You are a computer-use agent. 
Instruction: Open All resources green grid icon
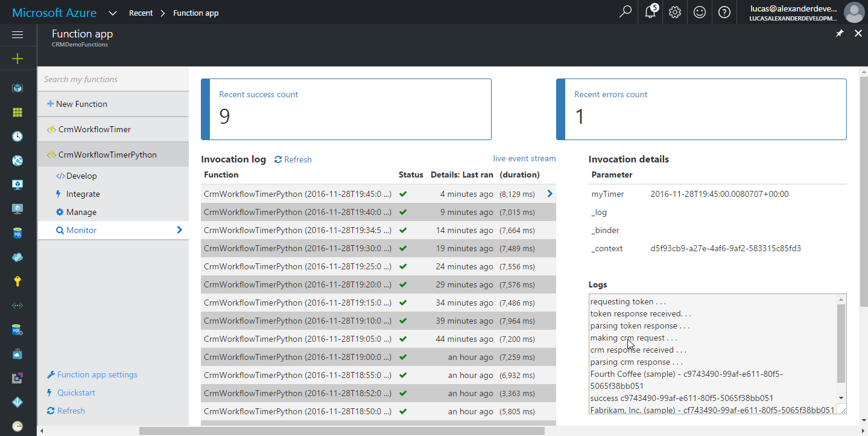coord(17,112)
